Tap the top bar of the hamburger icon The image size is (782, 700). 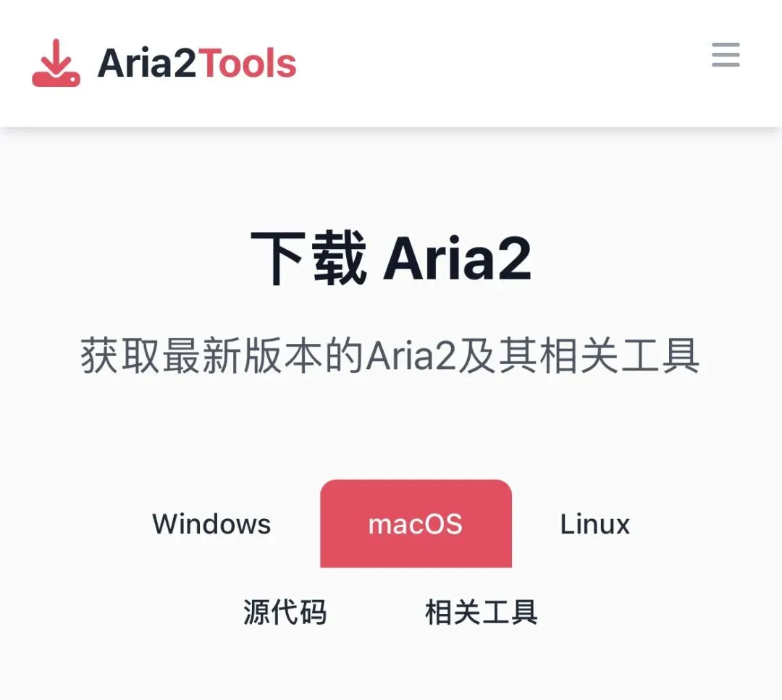[x=726, y=45]
